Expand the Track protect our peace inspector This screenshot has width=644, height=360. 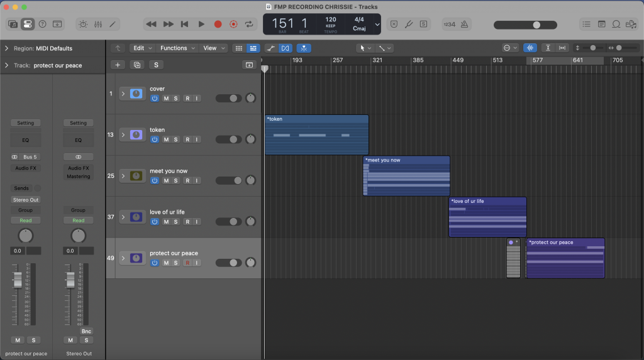point(6,65)
